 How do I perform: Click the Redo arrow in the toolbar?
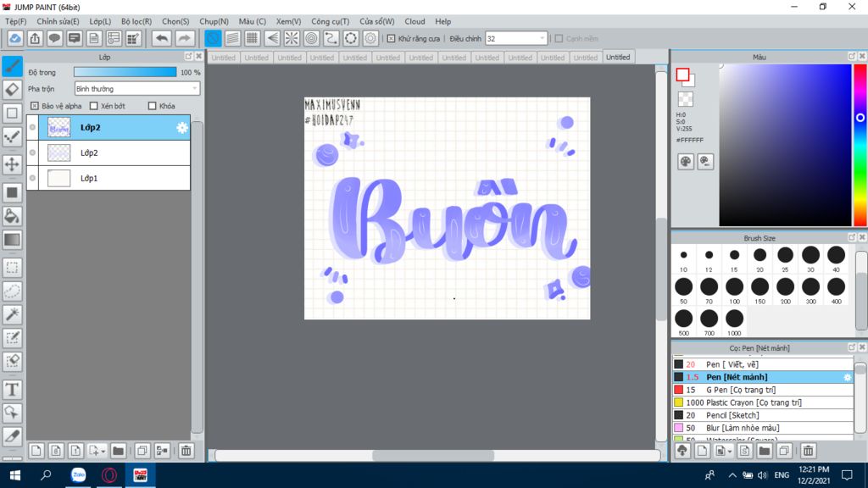pos(184,38)
